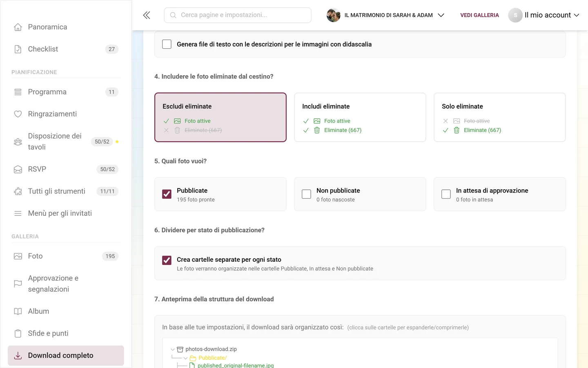
Task: Click the Pubblicate folder icon in preview
Action: click(193, 358)
